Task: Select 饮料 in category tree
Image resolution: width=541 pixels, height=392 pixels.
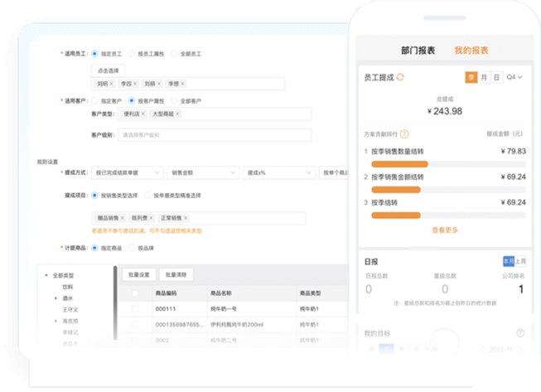Action: (x=68, y=287)
